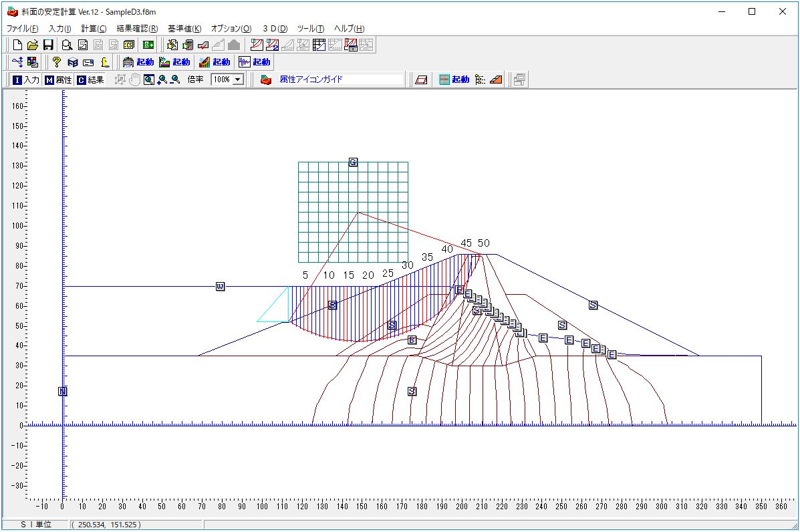800x532 pixels.
Task: Click the yellow question mark help icon
Action: click(57, 62)
